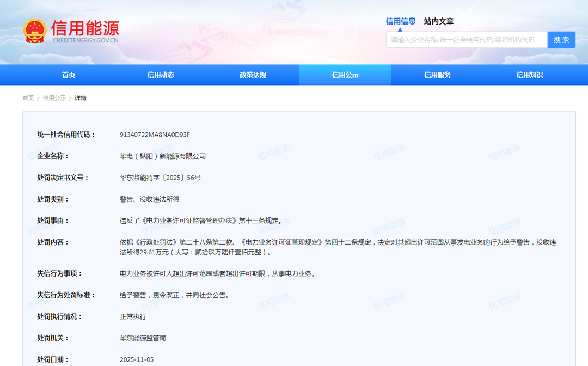Image resolution: width=588 pixels, height=366 pixels.
Task: Open the 信用服务 navigation menu item
Action: tap(438, 75)
